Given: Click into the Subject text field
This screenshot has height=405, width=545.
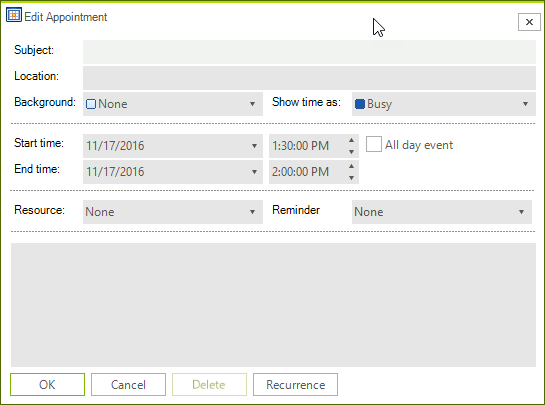Looking at the screenshot, I should coord(309,52).
